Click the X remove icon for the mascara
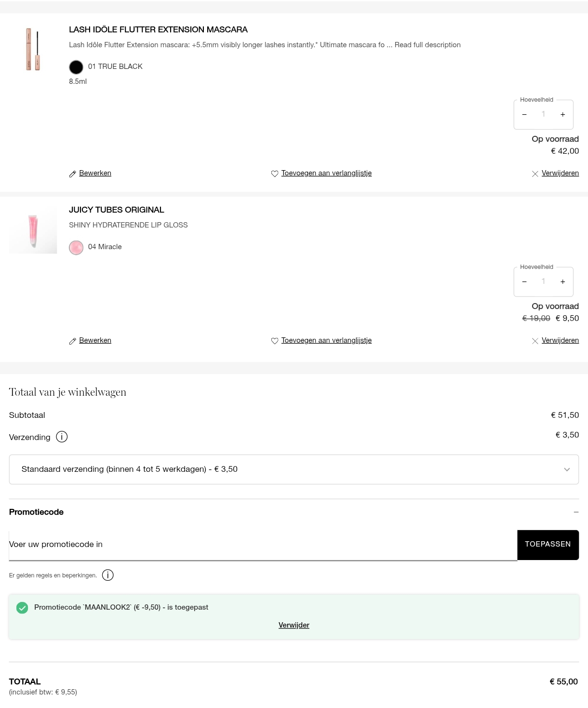 pyautogui.click(x=535, y=174)
